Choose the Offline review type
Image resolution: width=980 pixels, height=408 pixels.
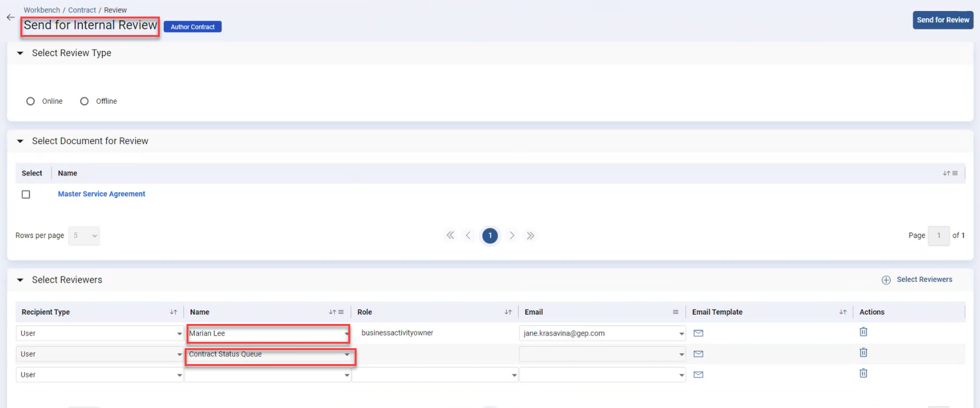click(x=84, y=101)
